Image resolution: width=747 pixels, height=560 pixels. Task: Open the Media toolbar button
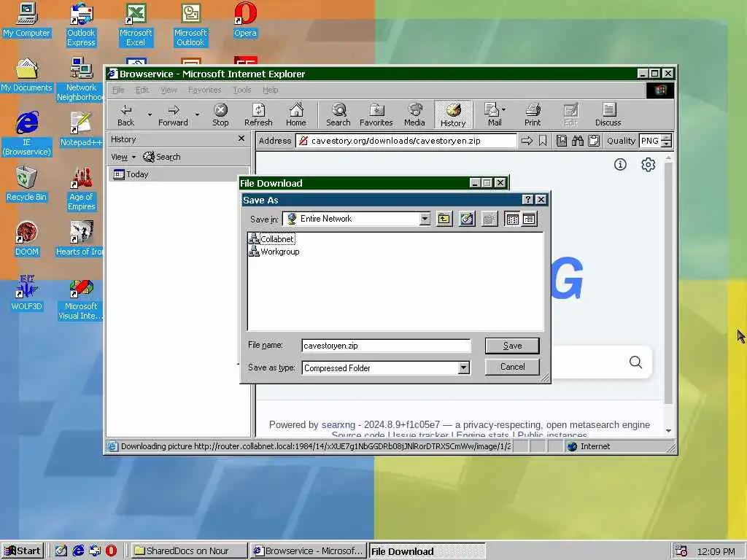pos(414,114)
